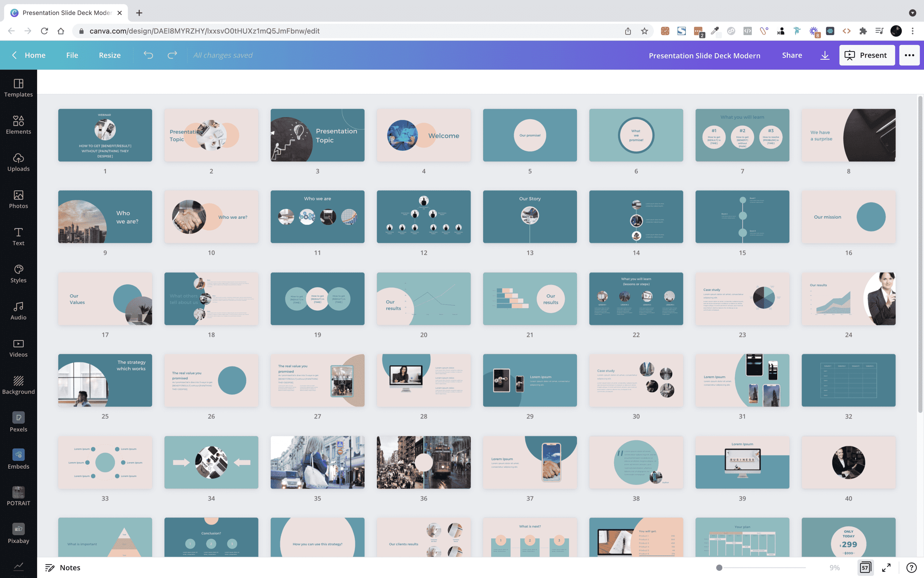924x578 pixels.
Task: Open the File menu
Action: 72,55
